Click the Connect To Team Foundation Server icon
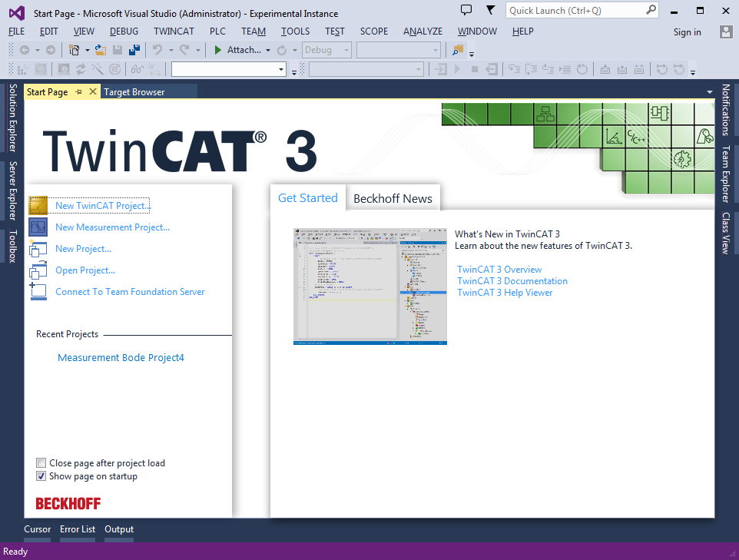Viewport: 739px width, 560px height. tap(38, 291)
